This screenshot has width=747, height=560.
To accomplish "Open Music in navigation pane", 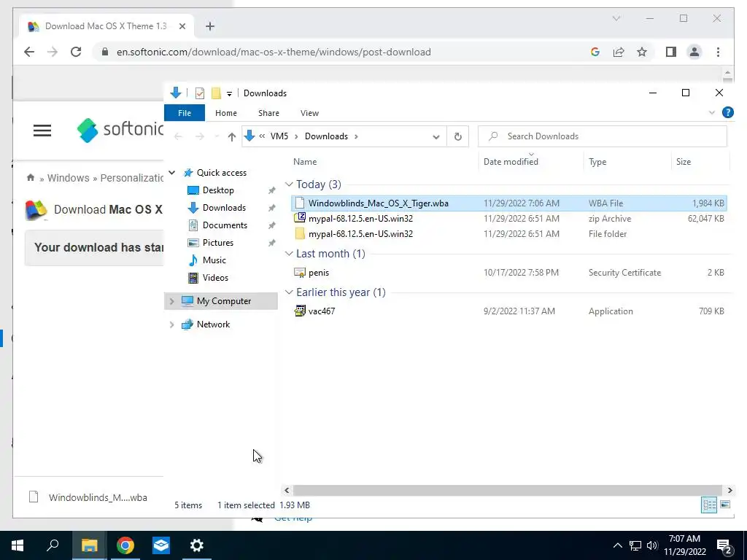I will [214, 260].
